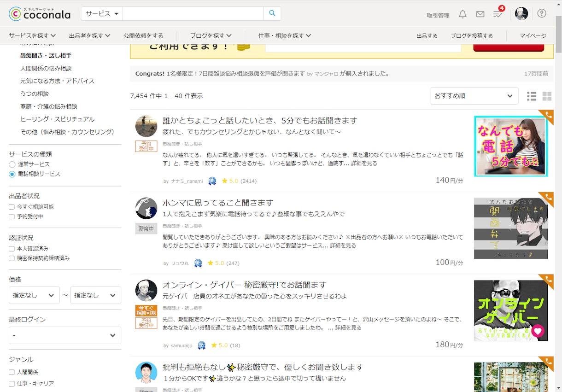Screen dimensions: 562x392
Task: Check 仕事・キャリア genre checkbox
Action: pyautogui.click(x=12, y=384)
